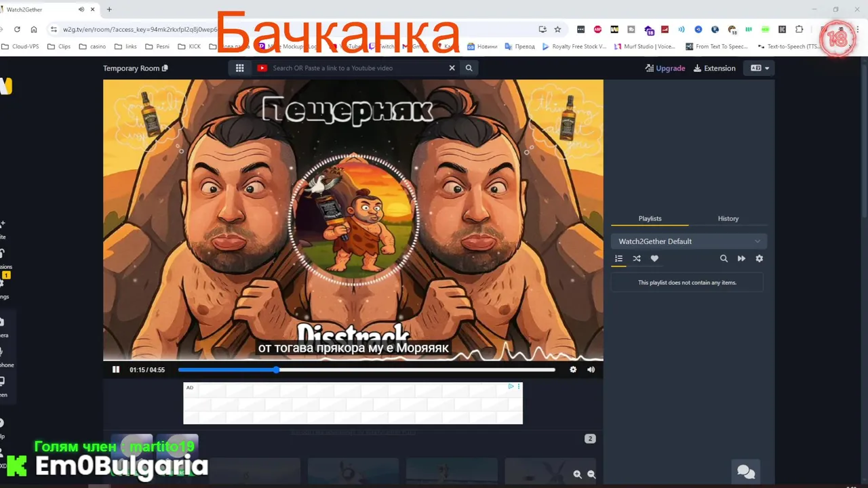Open the ad options menu dots
The width and height of the screenshot is (868, 488).
519,386
